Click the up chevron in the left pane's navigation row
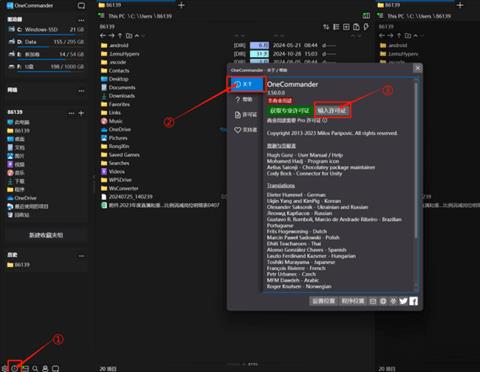The width and height of the screenshot is (480, 372). [x=137, y=35]
